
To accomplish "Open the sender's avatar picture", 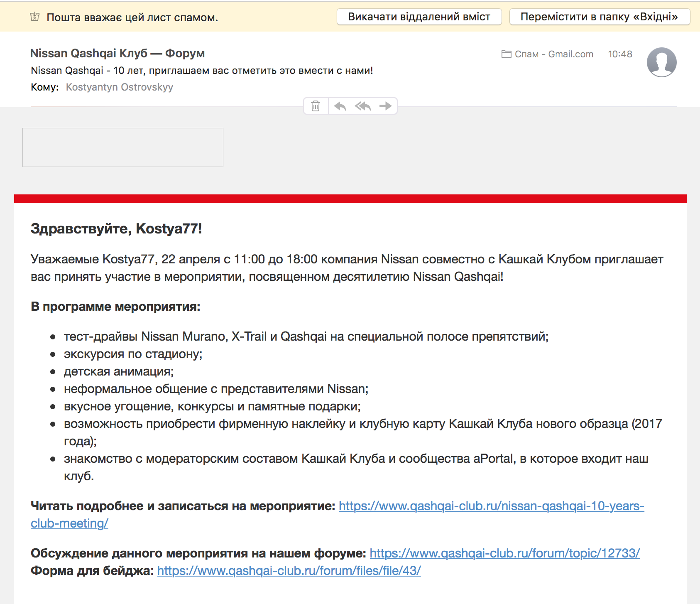I will click(661, 62).
